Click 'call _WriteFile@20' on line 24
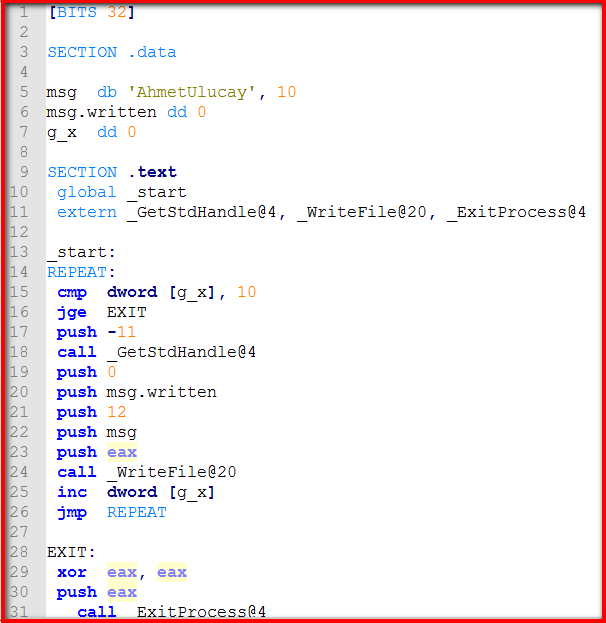 (147, 472)
